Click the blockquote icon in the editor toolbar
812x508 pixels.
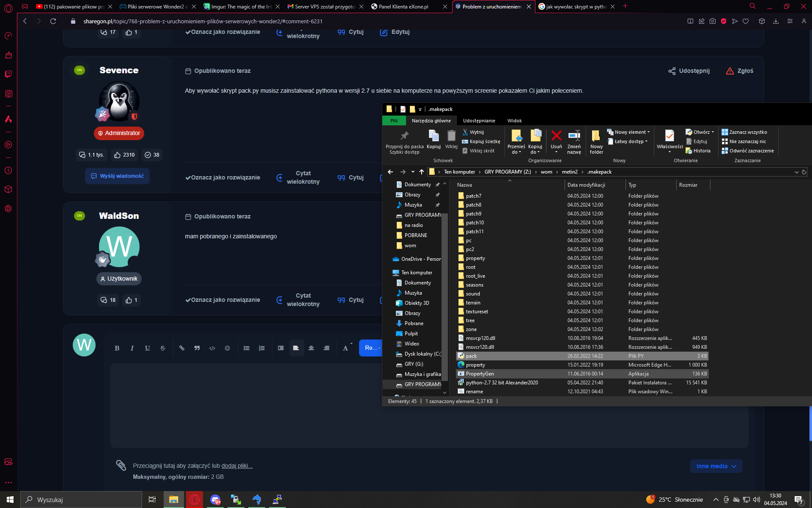click(x=197, y=348)
